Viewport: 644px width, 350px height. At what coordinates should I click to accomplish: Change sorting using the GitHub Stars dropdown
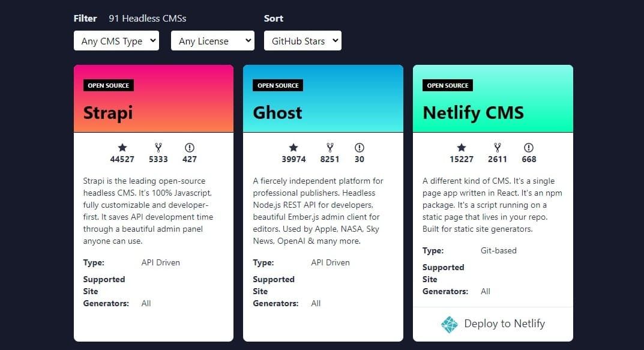pos(302,40)
